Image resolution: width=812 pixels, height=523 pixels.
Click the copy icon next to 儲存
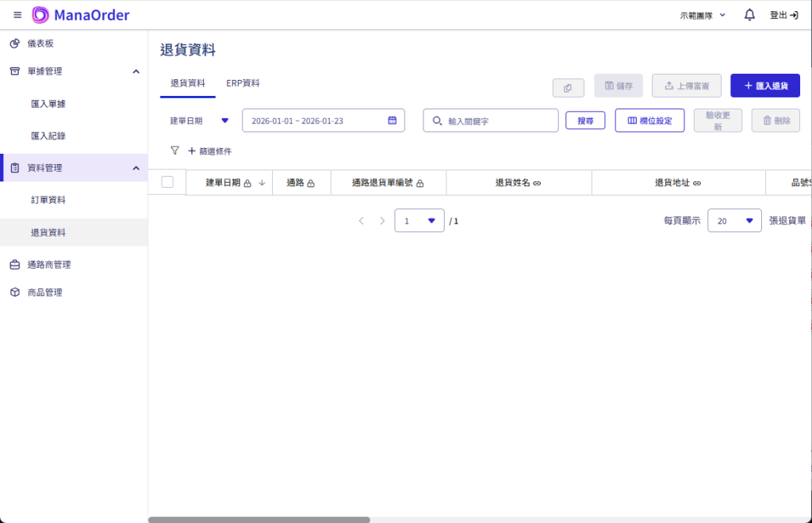coord(568,87)
